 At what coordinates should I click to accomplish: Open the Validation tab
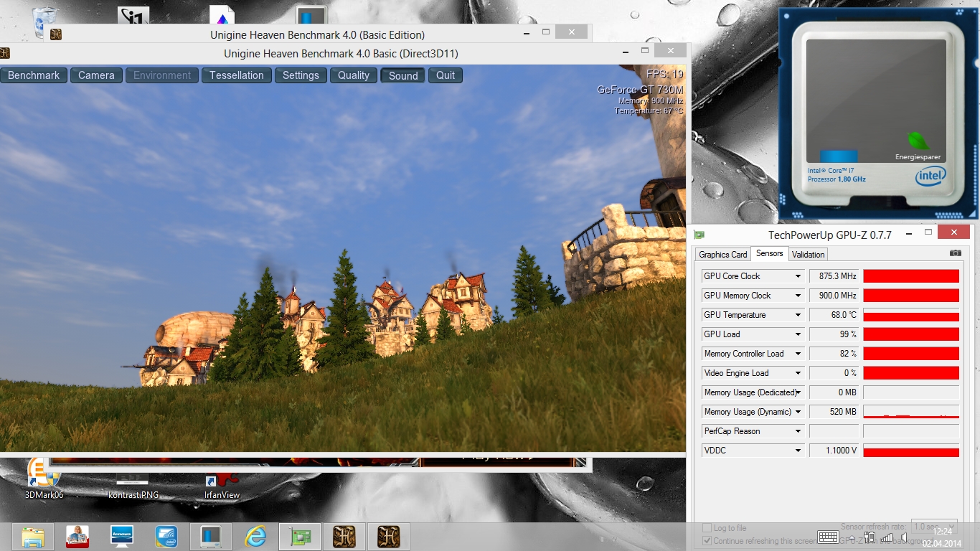coord(809,255)
